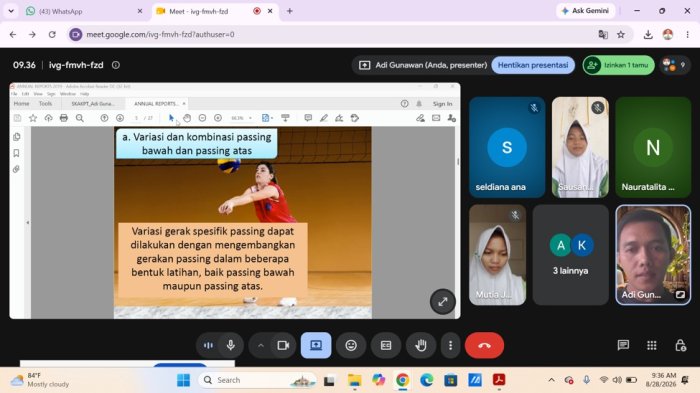Open Acrobat bookmarks panel icon

[x=17, y=153]
